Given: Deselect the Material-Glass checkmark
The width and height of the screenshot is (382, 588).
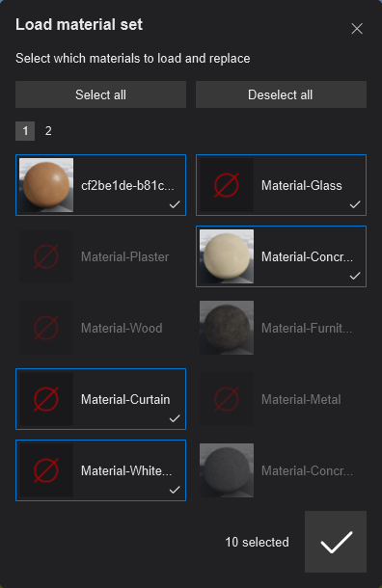Looking at the screenshot, I should click(355, 204).
